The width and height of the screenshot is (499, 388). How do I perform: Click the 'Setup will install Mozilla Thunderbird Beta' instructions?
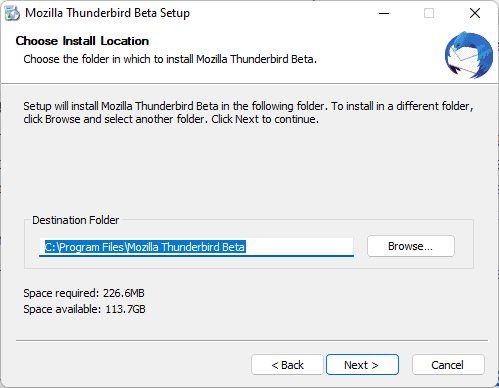point(248,112)
